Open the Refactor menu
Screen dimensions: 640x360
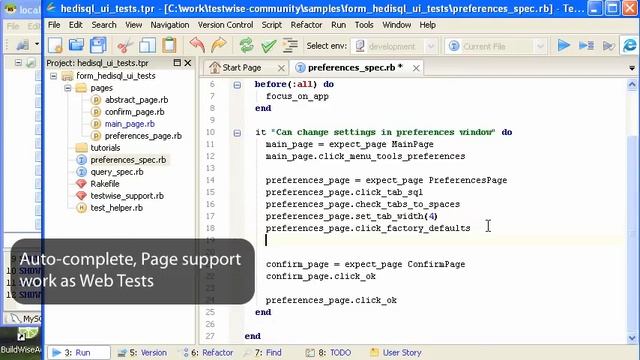(x=306, y=25)
